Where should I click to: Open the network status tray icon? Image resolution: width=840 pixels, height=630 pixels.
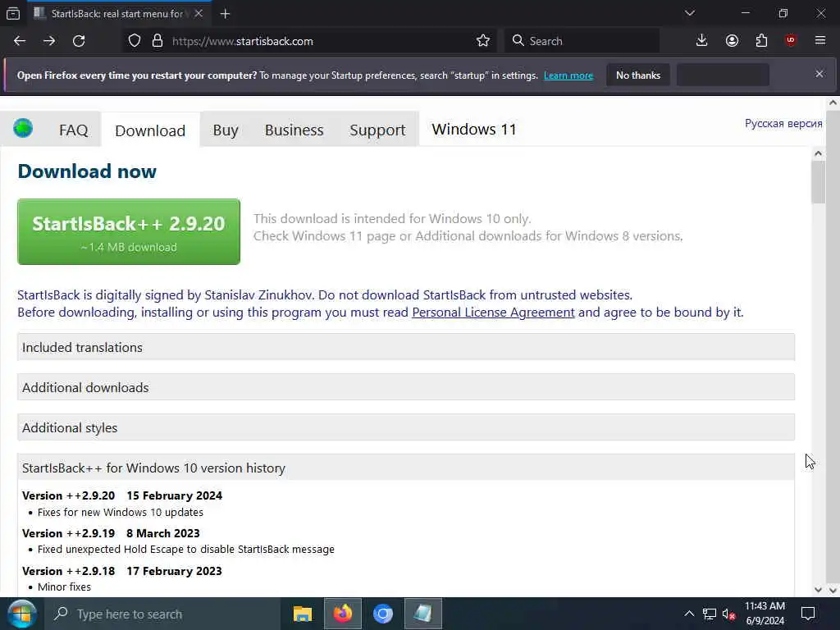(x=710, y=614)
